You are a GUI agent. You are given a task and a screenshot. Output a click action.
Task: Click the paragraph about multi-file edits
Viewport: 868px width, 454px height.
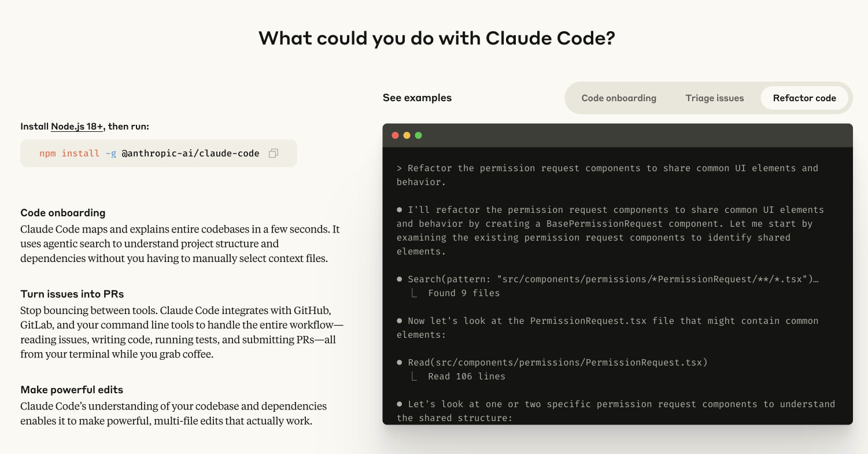coord(173,414)
